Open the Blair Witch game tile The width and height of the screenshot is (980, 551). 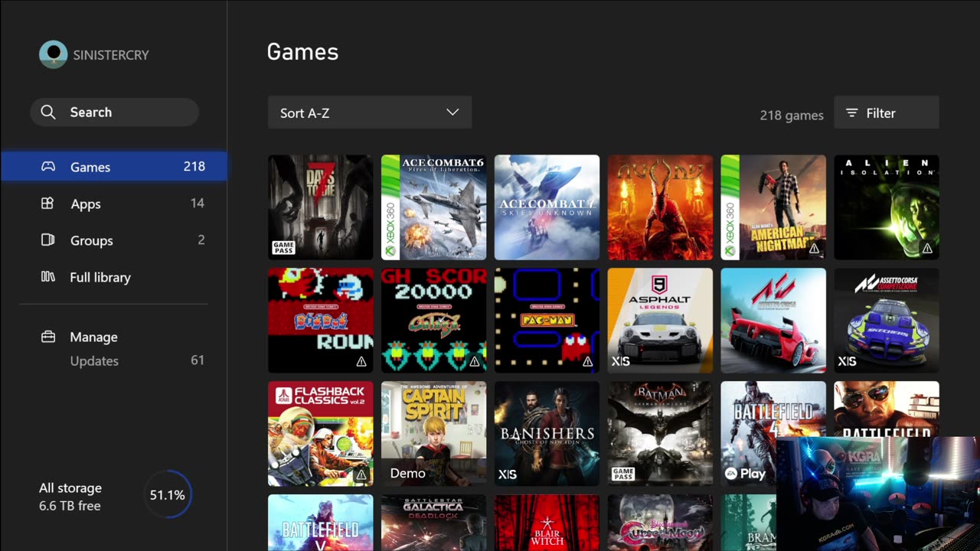tap(547, 523)
